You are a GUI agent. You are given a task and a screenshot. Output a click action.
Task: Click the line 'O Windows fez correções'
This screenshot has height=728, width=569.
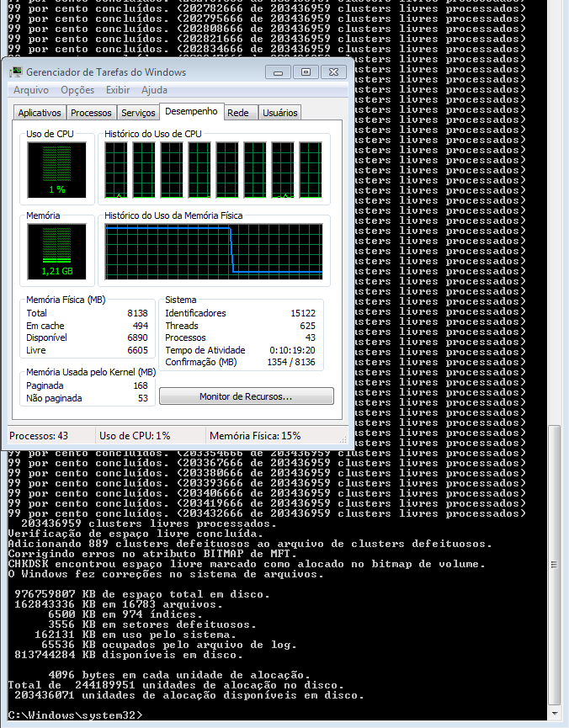[x=166, y=574]
